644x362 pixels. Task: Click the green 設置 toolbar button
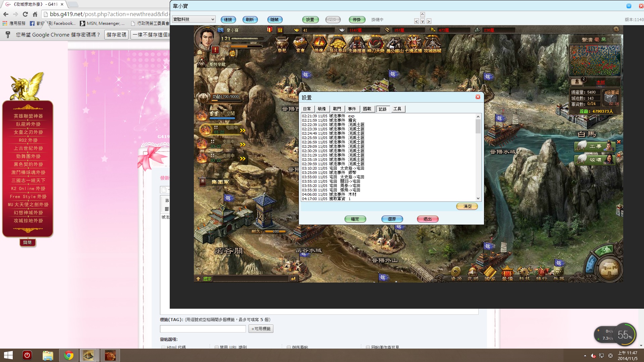pyautogui.click(x=310, y=20)
